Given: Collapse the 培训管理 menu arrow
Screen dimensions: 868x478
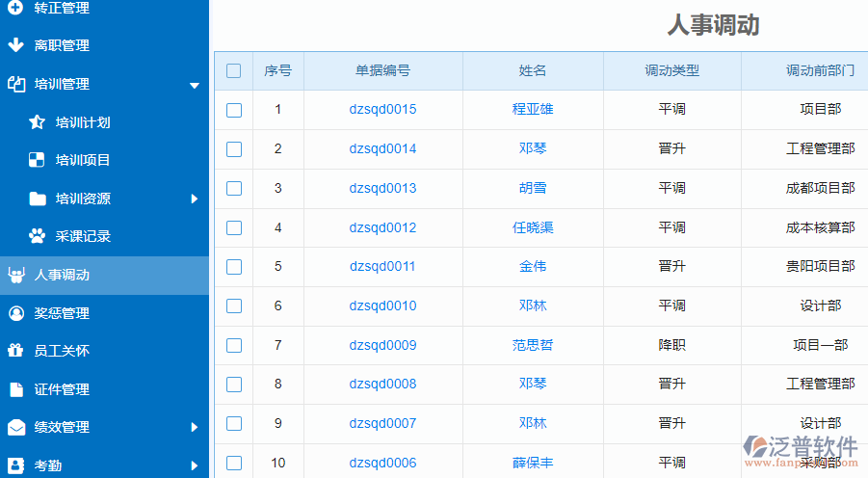Looking at the screenshot, I should (195, 85).
